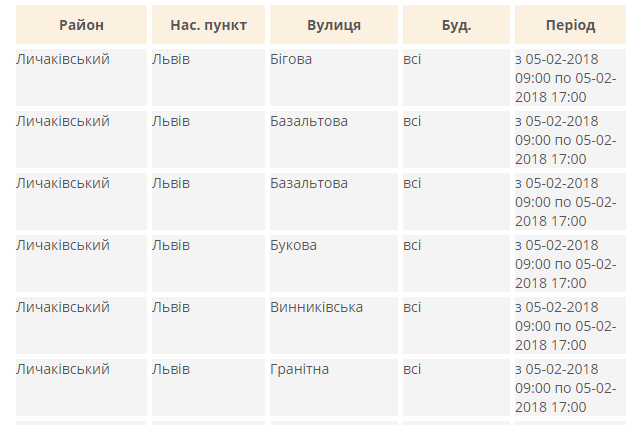
Task: Click Львів in the Бігова row
Action: pyautogui.click(x=171, y=59)
